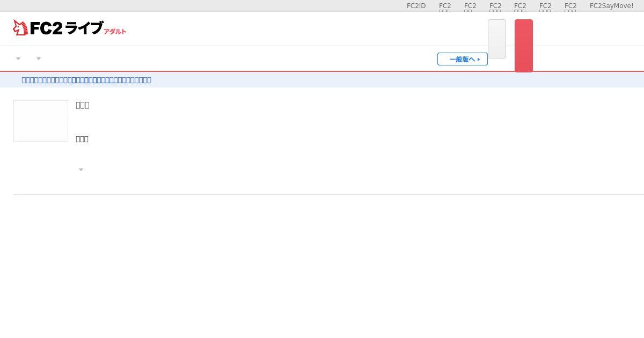Expand the leftmost navigation dropdown arrow
This screenshot has height=338, width=644.
(18, 58)
